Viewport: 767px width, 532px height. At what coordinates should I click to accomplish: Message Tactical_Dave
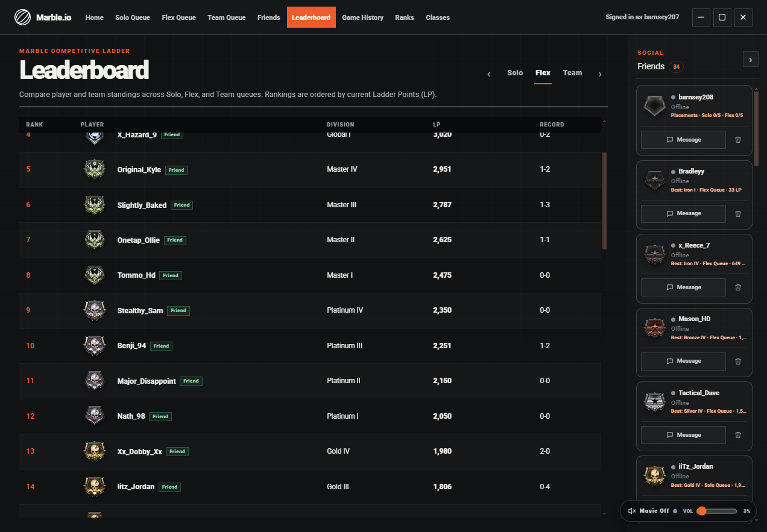pos(683,435)
